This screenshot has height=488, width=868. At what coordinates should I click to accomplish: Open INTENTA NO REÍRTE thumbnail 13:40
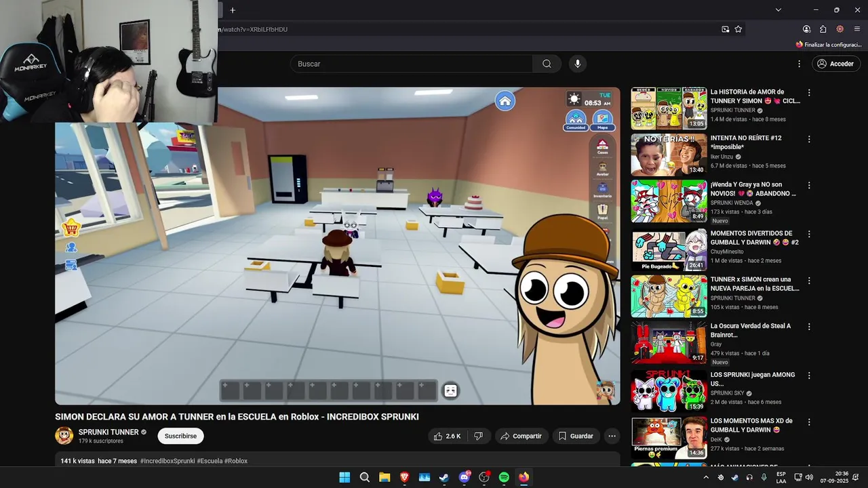(x=669, y=155)
